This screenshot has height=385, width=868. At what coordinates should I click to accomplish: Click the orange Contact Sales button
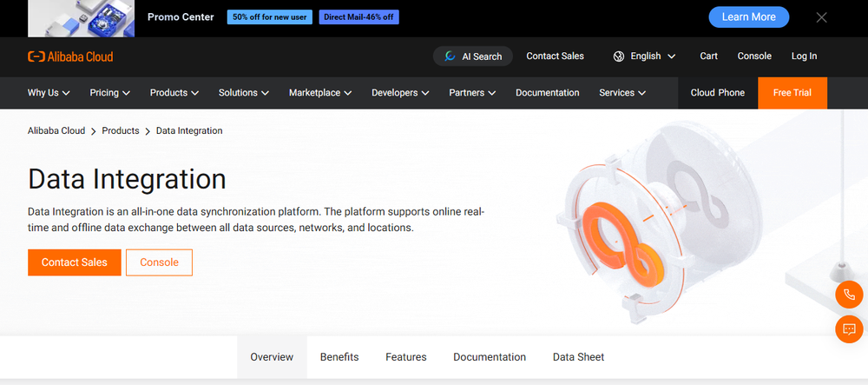[74, 262]
